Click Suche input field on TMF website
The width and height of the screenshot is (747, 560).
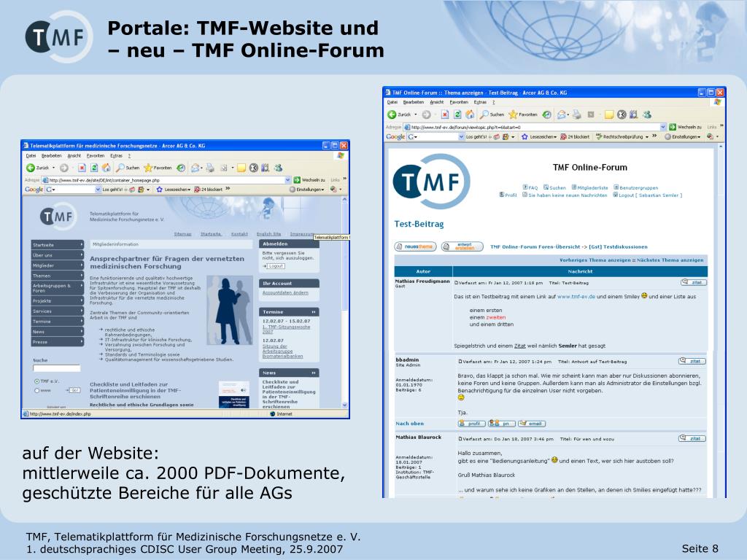pyautogui.click(x=57, y=368)
